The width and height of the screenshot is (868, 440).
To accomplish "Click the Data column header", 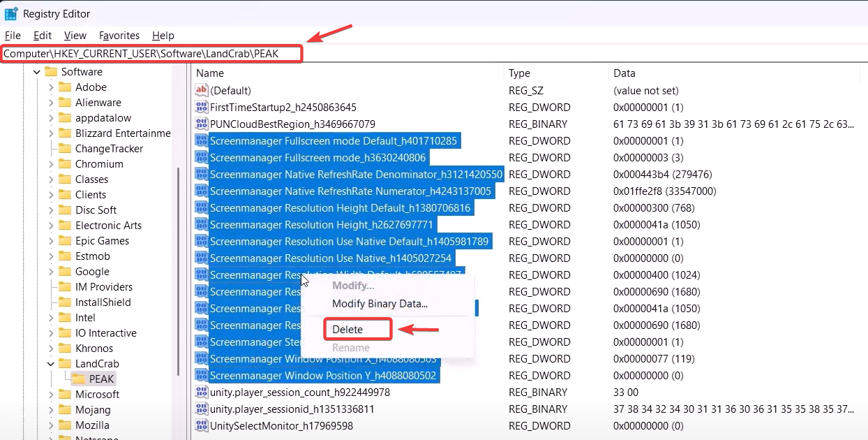I will pyautogui.click(x=624, y=73).
